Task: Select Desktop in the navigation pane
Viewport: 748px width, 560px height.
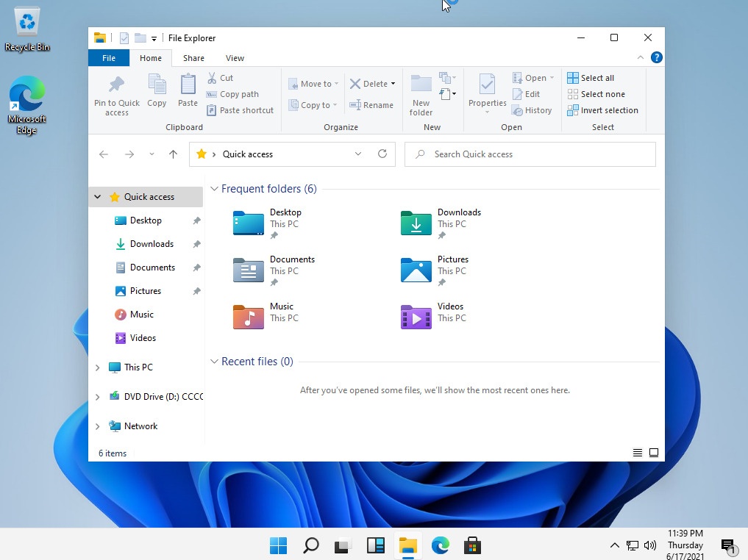Action: [x=146, y=220]
